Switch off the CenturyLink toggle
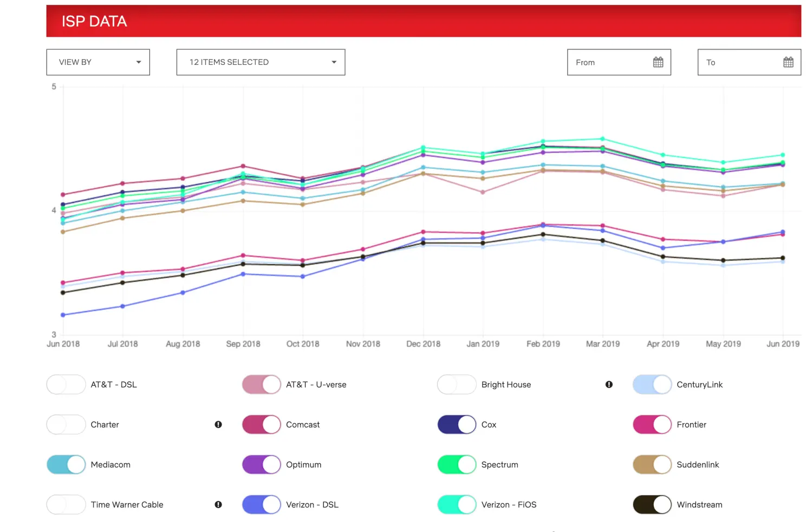806x532 pixels. 652,385
